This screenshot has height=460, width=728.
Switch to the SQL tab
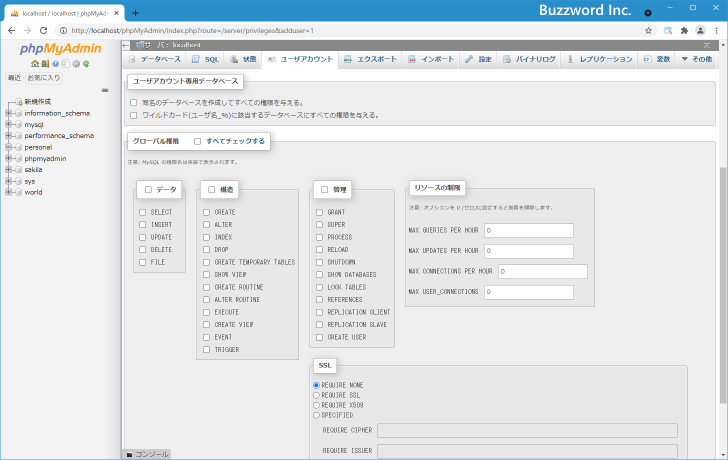(205, 59)
